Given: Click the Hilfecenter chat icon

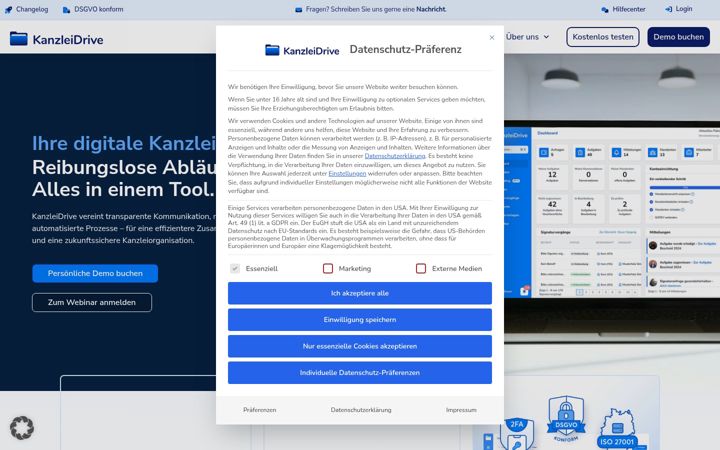Looking at the screenshot, I should point(605,10).
